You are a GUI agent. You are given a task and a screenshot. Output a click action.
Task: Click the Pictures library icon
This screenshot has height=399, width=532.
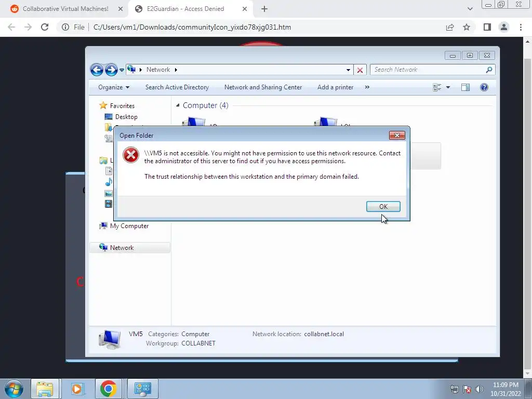click(109, 193)
